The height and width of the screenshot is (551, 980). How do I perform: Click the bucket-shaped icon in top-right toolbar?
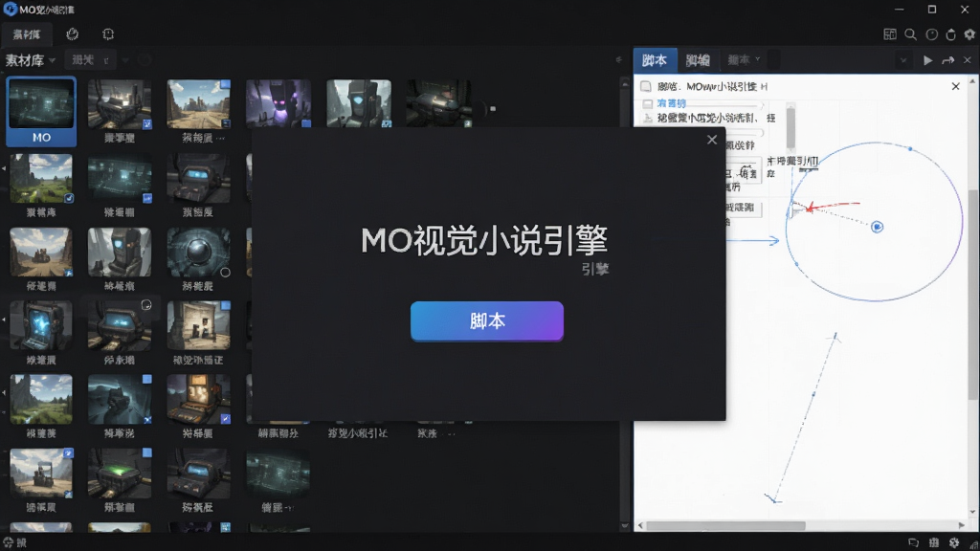(x=950, y=34)
